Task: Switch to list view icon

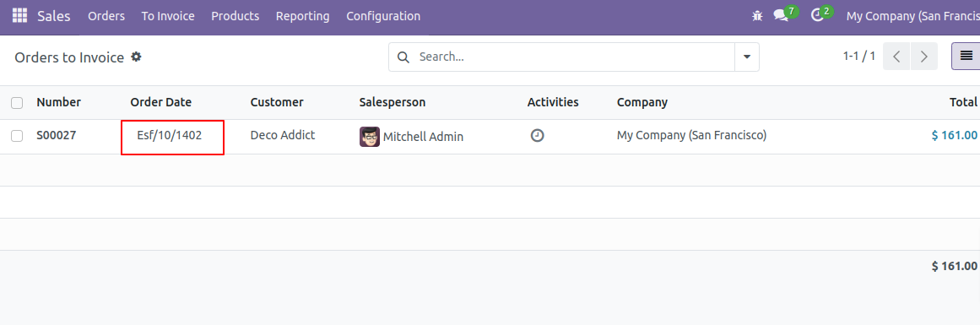Action: point(966,57)
